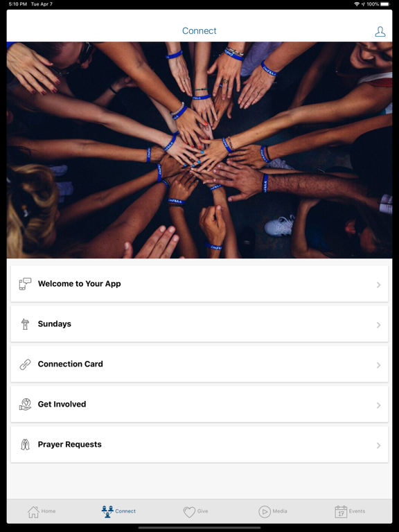399x532 pixels.
Task: Open the Prayer Requests text label
Action: (x=69, y=445)
